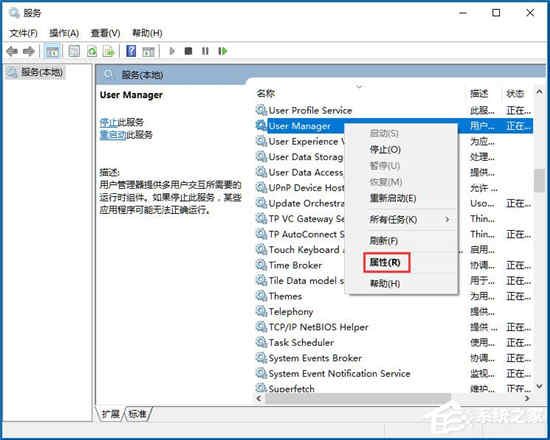Switch to the 标准 tab

[138, 414]
